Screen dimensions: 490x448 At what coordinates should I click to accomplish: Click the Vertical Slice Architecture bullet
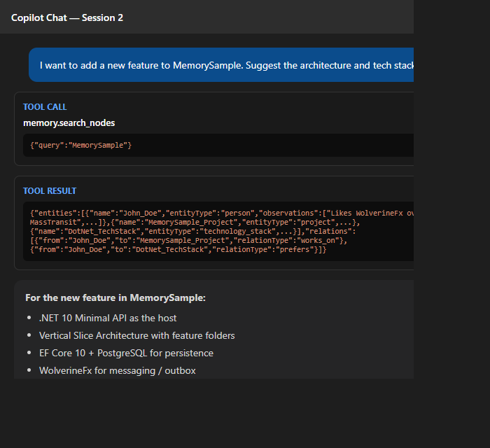pos(137,335)
